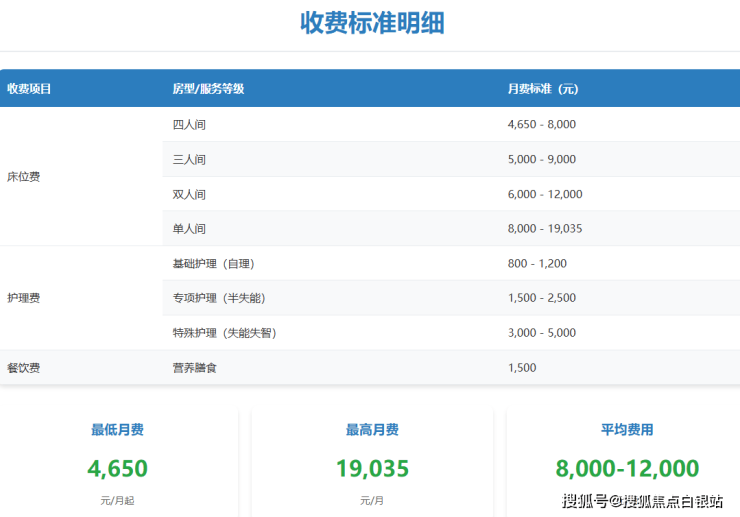Click the 双人间 room type row
Screen dimensions: 740x517
(189, 194)
